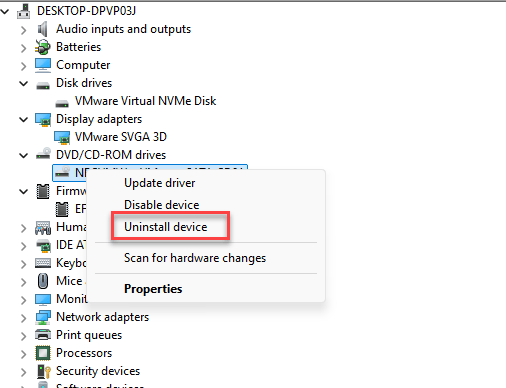Expand the Audio inputs and outputs node
Image resolution: width=506 pixels, height=388 pixels.
(x=23, y=30)
